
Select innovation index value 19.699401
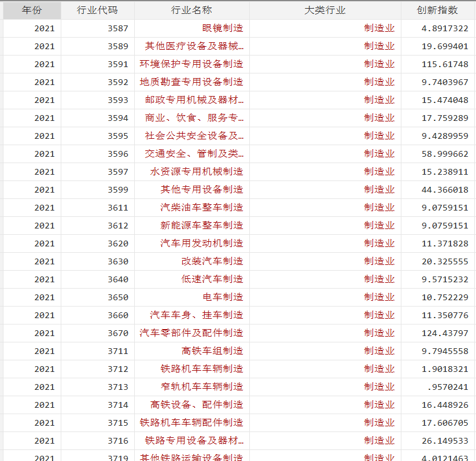coord(437,46)
